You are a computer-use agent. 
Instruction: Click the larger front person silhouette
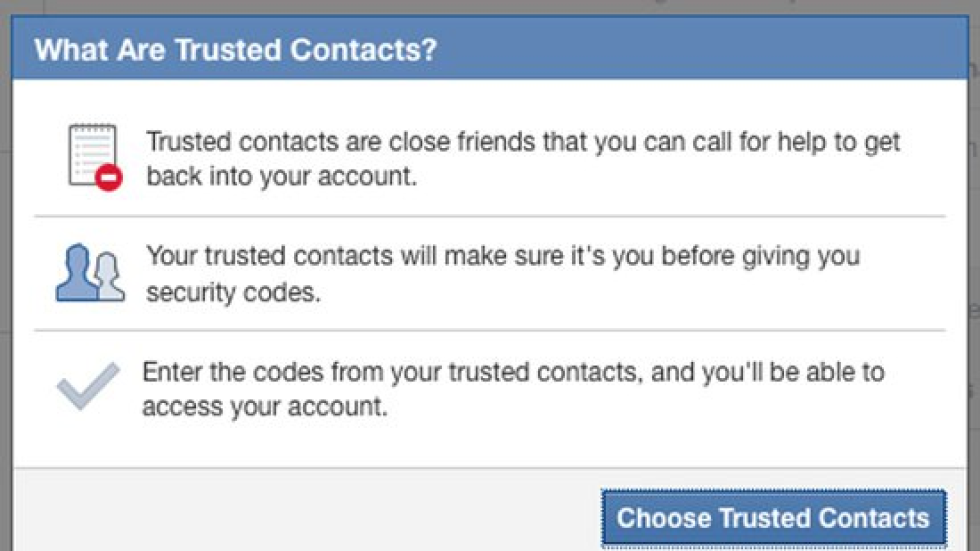coord(76,270)
